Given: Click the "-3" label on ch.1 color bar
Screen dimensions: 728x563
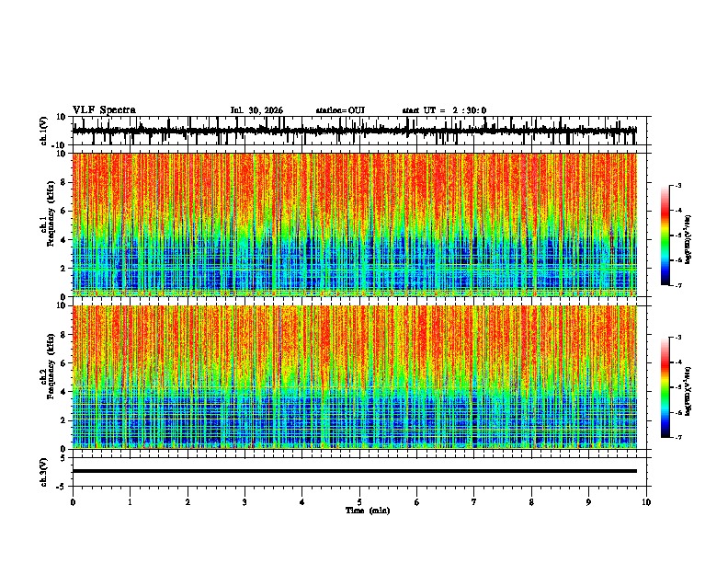Looking at the screenshot, I should coord(678,185).
